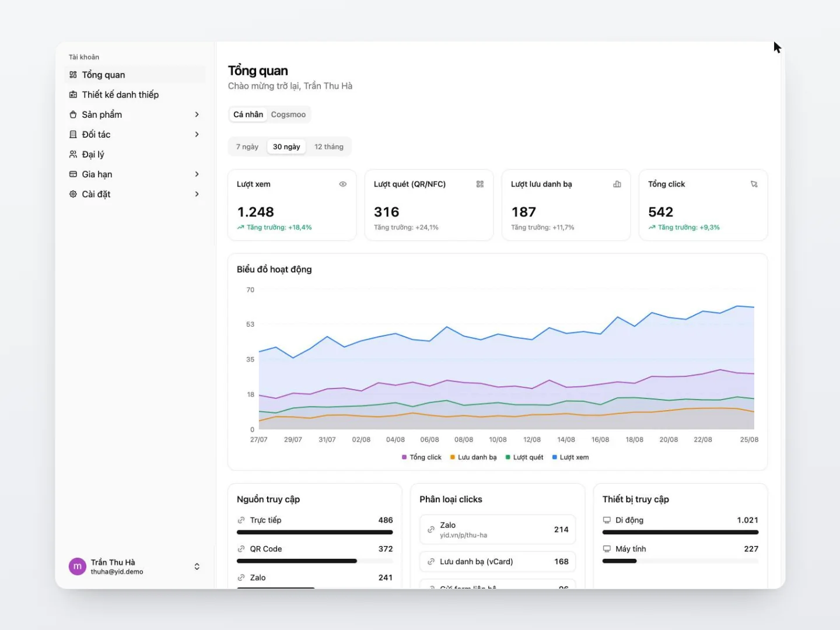840x630 pixels.
Task: Click the cursor icon on Tổng click card
Action: point(754,184)
